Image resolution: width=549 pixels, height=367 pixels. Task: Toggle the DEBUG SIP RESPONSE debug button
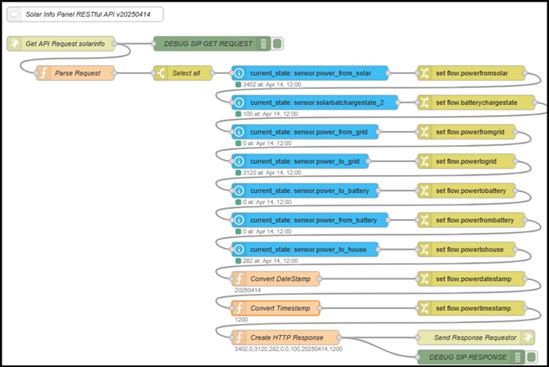(531, 357)
